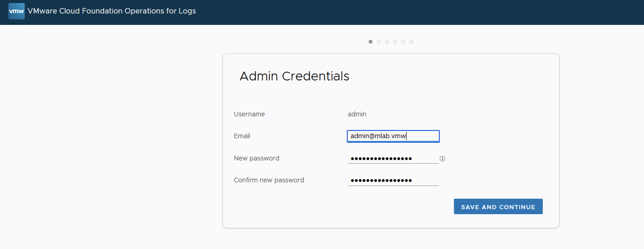Go to the sixth wizard step dot
This screenshot has height=249, width=644.
tap(412, 42)
